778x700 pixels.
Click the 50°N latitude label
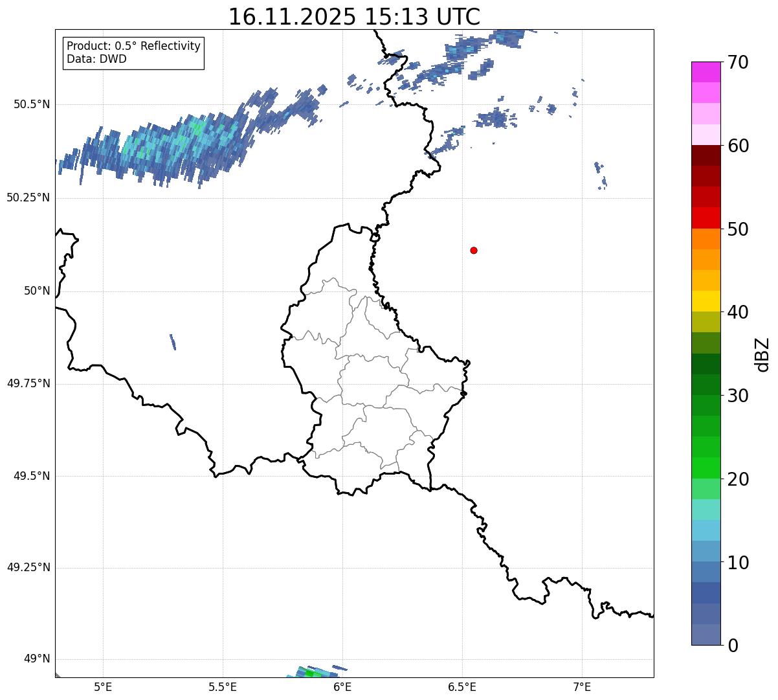click(37, 291)
